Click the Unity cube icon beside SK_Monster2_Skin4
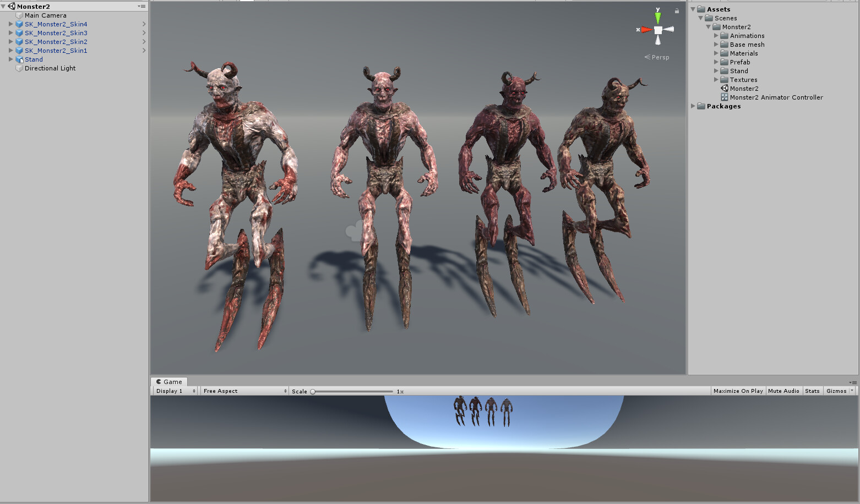Image resolution: width=860 pixels, height=504 pixels. (x=19, y=24)
